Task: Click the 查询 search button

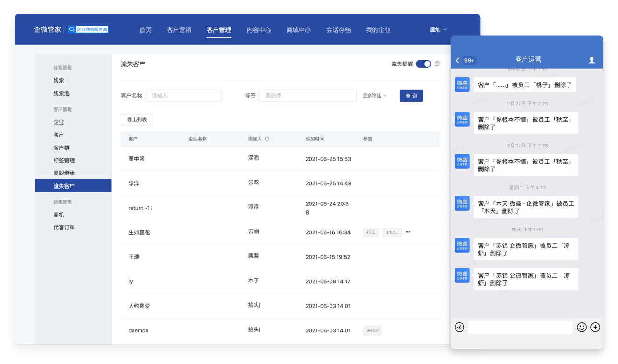Action: coord(411,96)
